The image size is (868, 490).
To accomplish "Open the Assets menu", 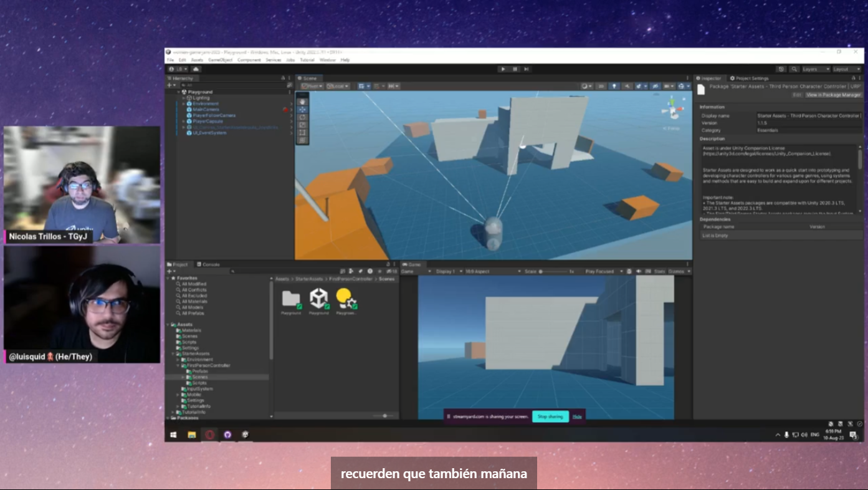I will click(197, 60).
